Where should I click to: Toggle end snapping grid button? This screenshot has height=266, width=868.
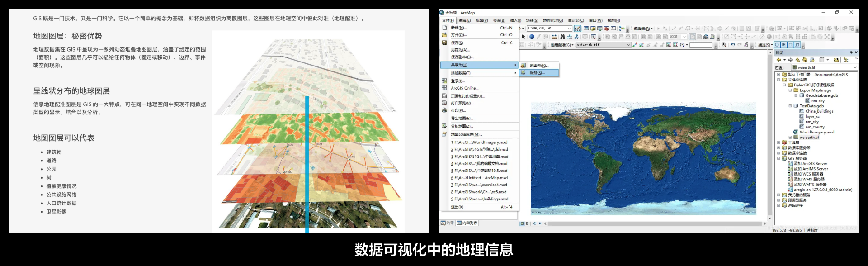[x=783, y=45]
